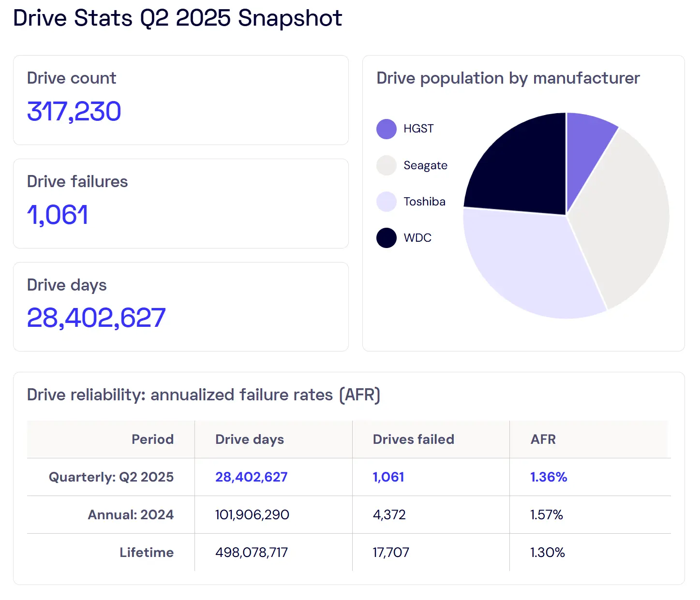
Task: Click the HGST legend color swatch
Action: pyautogui.click(x=386, y=129)
